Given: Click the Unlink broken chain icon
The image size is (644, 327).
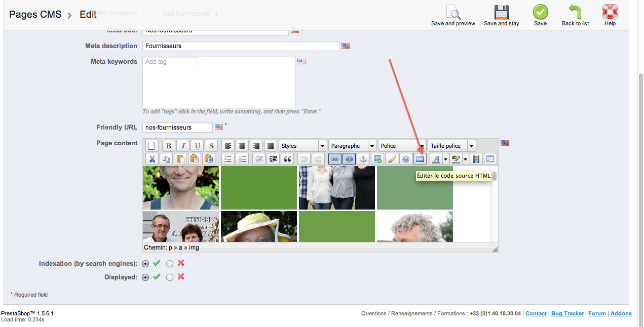Looking at the screenshot, I should point(349,159).
